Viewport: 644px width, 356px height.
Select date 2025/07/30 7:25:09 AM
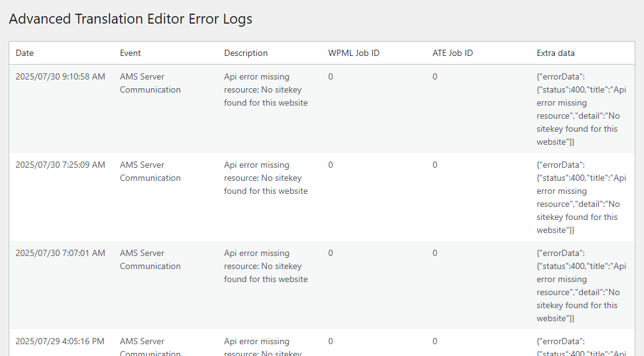[x=60, y=165]
